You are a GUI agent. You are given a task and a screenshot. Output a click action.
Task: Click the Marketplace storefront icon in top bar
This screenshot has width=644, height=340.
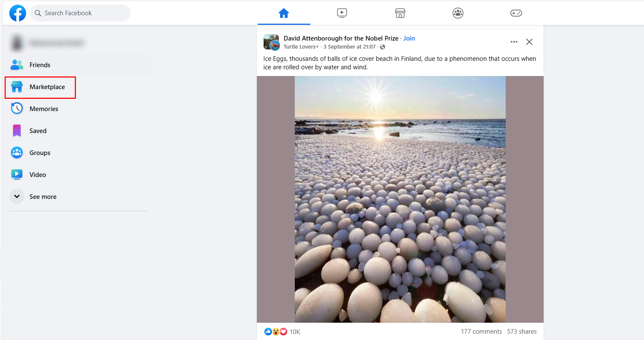coord(400,13)
